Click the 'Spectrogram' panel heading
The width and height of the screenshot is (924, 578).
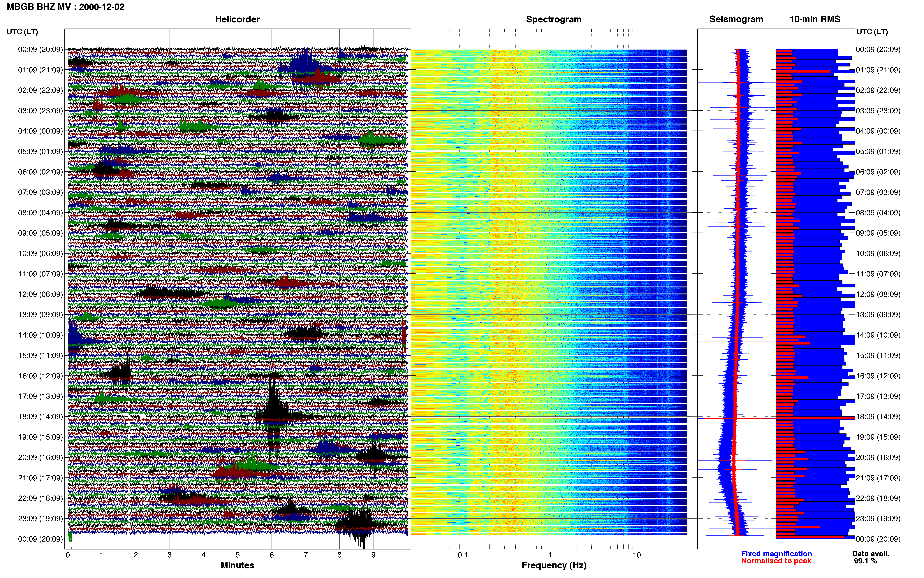pyautogui.click(x=554, y=19)
